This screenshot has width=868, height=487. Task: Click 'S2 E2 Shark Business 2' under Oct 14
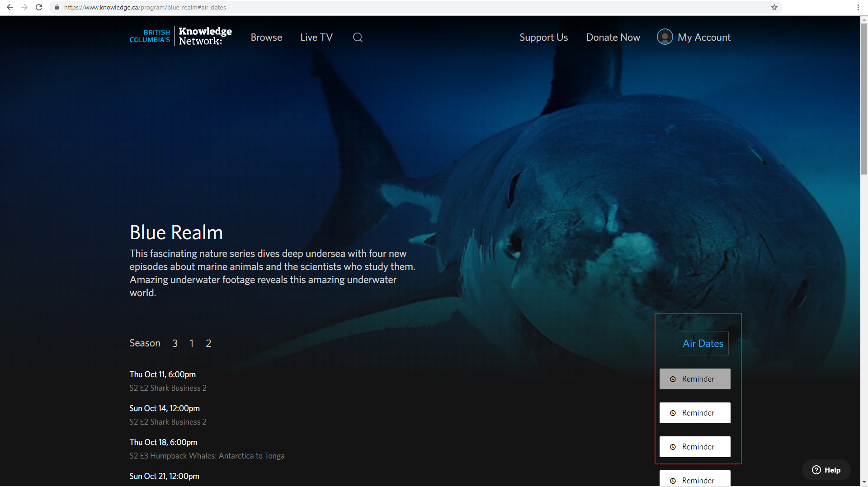pyautogui.click(x=168, y=422)
